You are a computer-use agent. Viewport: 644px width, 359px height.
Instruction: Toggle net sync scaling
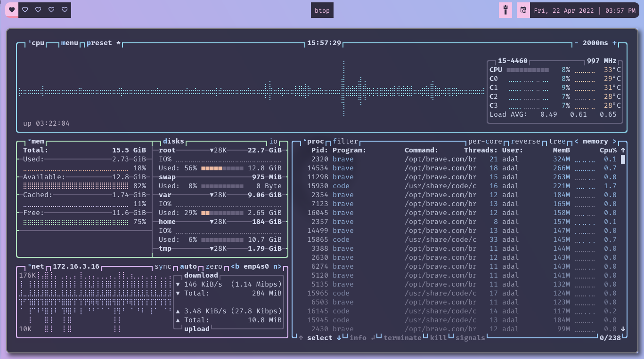[x=163, y=266]
